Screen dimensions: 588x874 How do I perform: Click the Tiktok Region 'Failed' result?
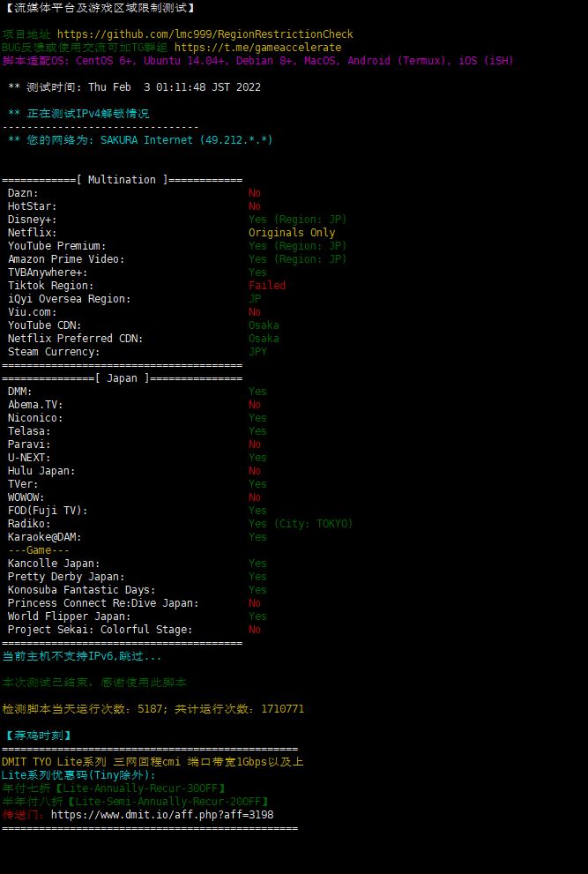click(267, 286)
